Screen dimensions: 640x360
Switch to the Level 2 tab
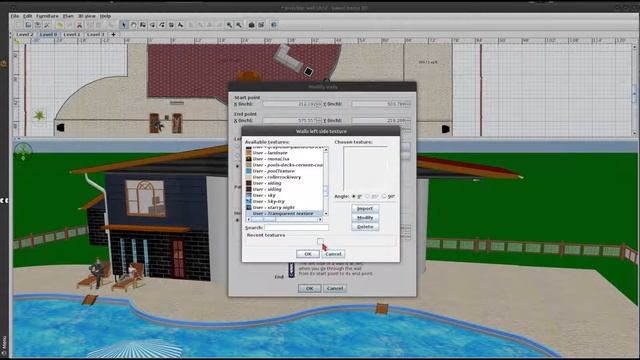[x=24, y=35]
